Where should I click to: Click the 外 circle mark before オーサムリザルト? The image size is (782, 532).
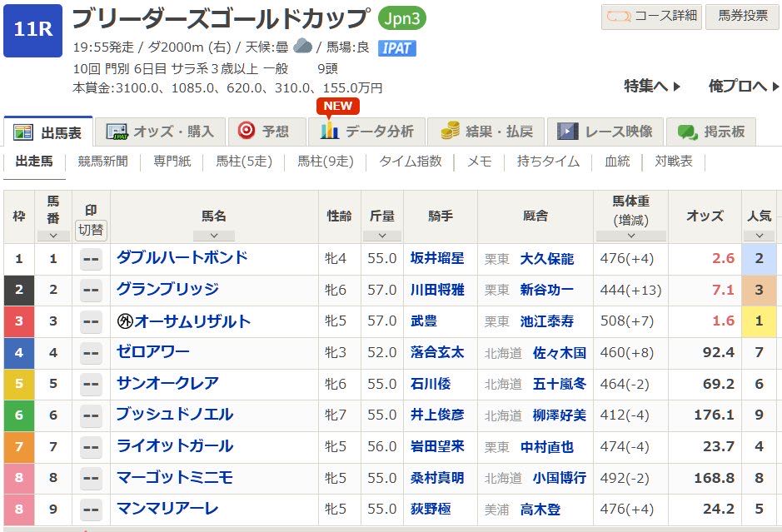[125, 321]
